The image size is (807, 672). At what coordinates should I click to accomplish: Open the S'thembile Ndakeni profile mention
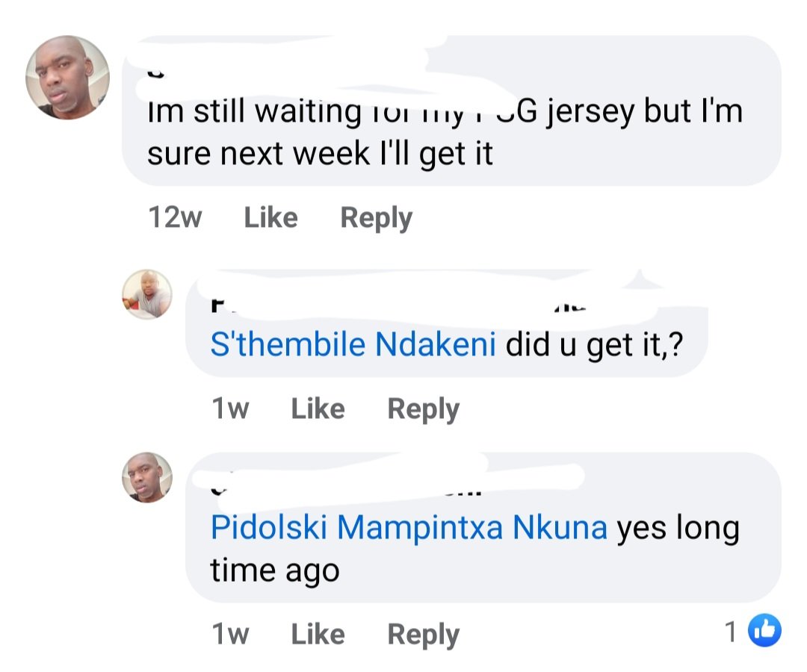pos(353,346)
